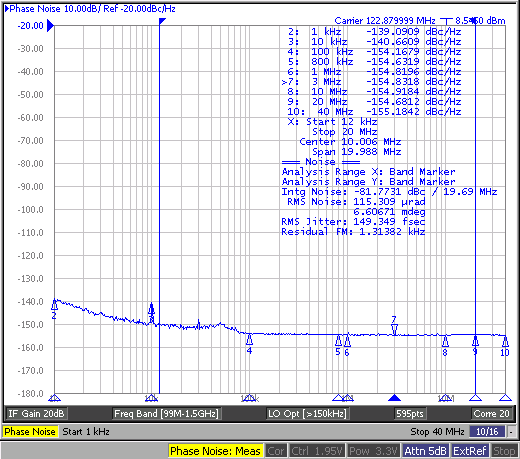Click the Pow 3.3V status indicator
520x459 pixels.
(x=373, y=451)
